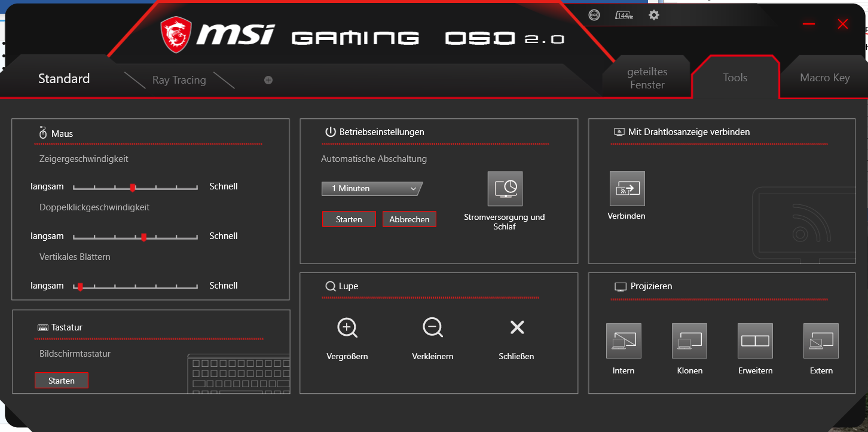Click the Schließen X icon under Lupe
The width and height of the screenshot is (868, 432).
pos(516,327)
